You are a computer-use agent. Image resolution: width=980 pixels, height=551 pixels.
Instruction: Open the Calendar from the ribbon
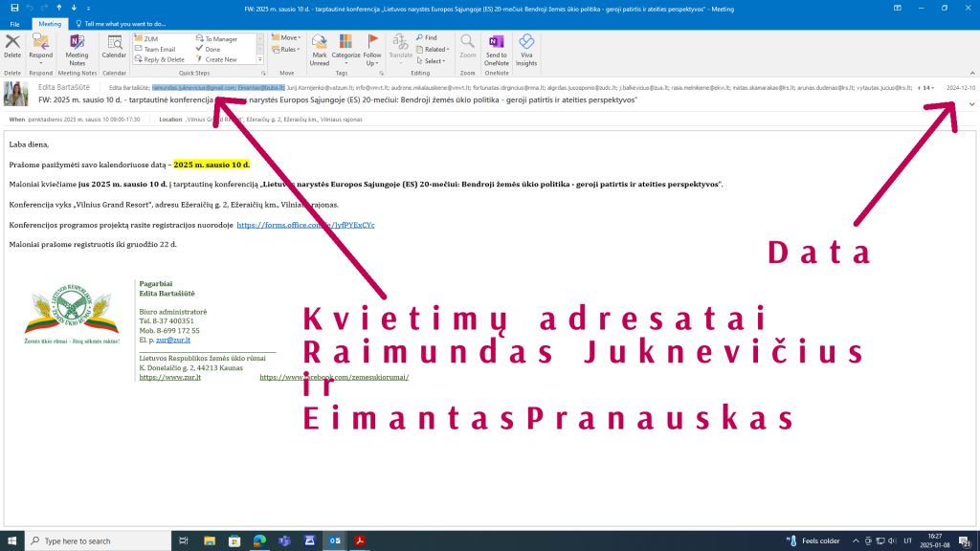tap(114, 47)
